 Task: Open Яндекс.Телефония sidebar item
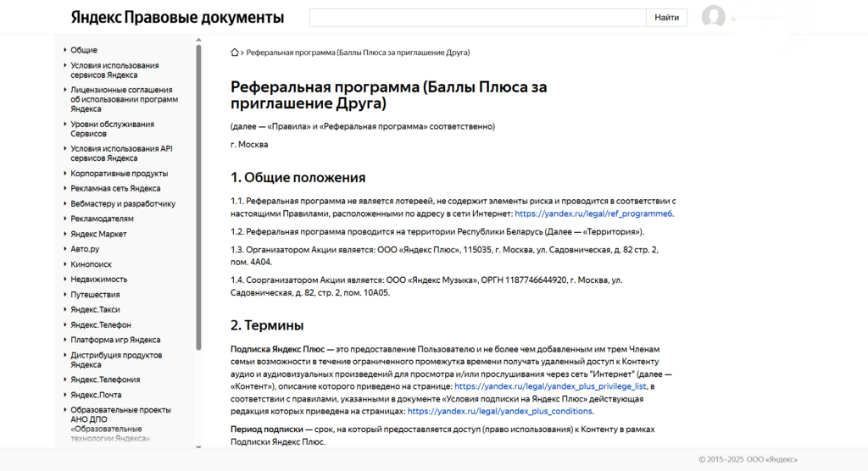pos(105,380)
